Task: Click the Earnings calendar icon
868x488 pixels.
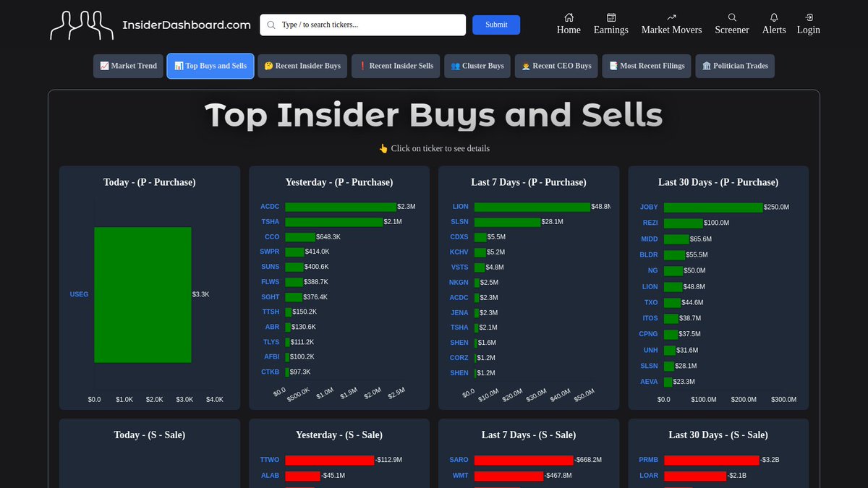Action: point(611,17)
